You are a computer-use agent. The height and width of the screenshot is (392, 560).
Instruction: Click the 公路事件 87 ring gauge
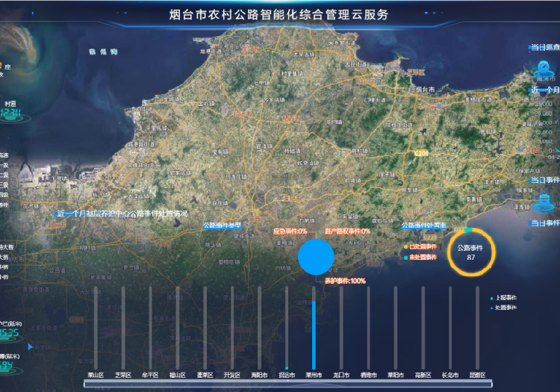[471, 252]
